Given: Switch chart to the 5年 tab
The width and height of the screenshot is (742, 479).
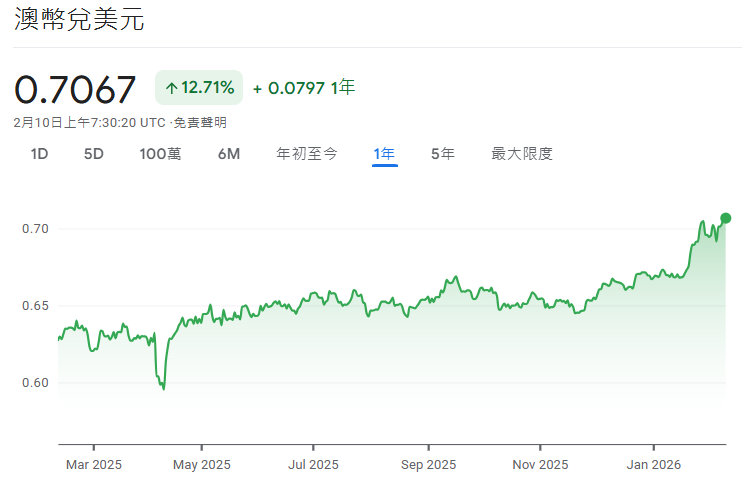Looking at the screenshot, I should (x=442, y=154).
